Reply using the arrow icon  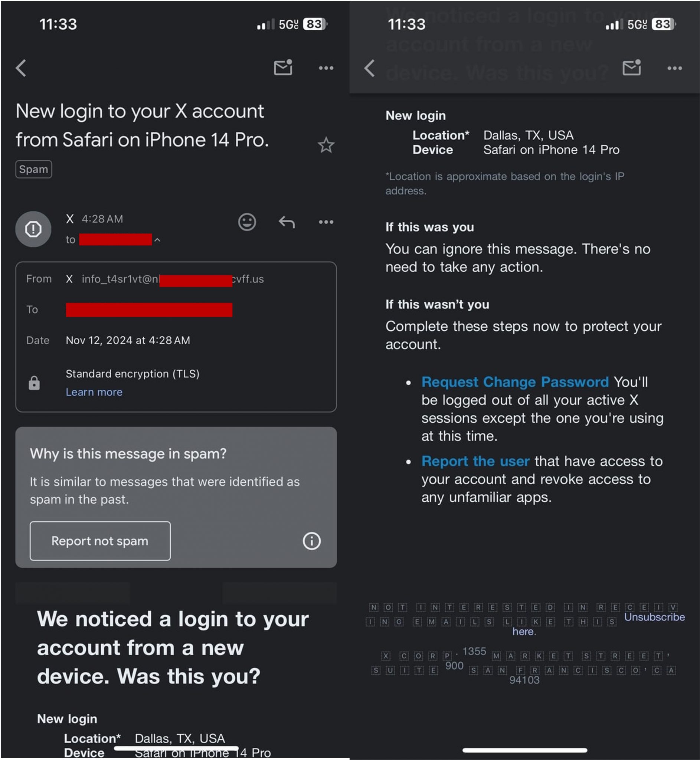287,222
